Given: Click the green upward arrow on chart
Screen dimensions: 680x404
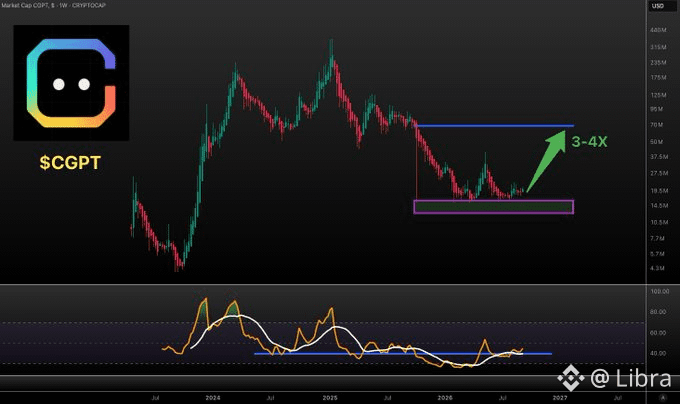Looking at the screenshot, I should [x=546, y=160].
